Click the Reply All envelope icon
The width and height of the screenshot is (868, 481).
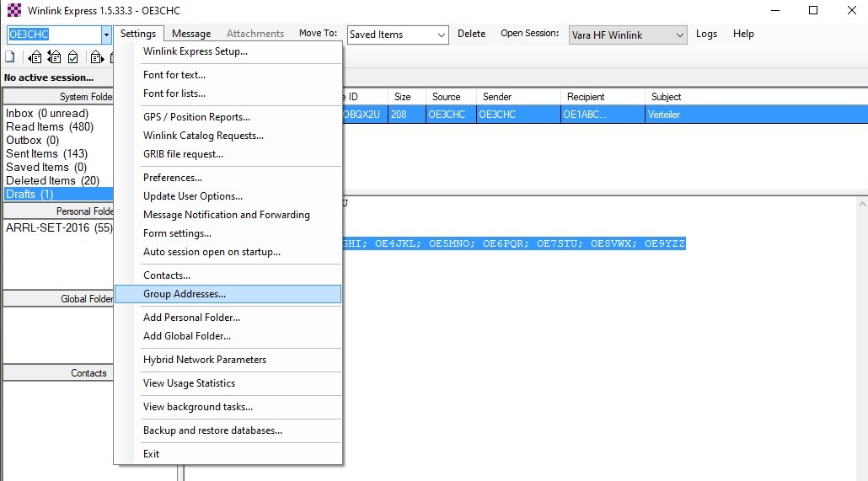(x=54, y=57)
